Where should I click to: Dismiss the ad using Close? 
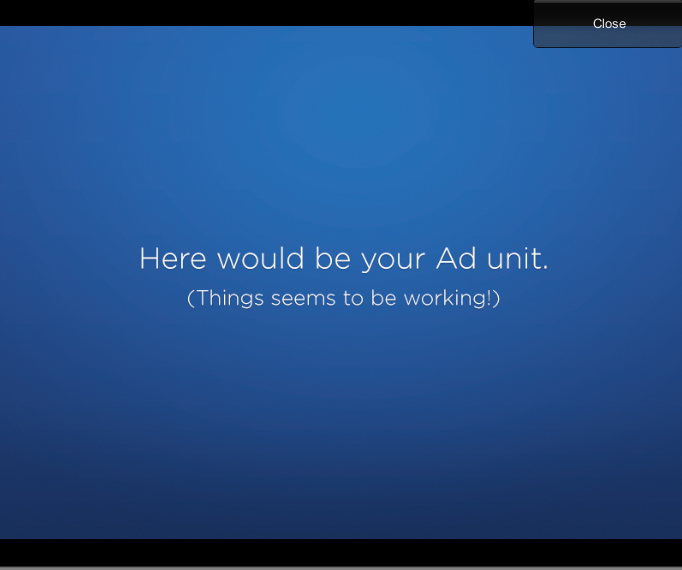pyautogui.click(x=608, y=24)
